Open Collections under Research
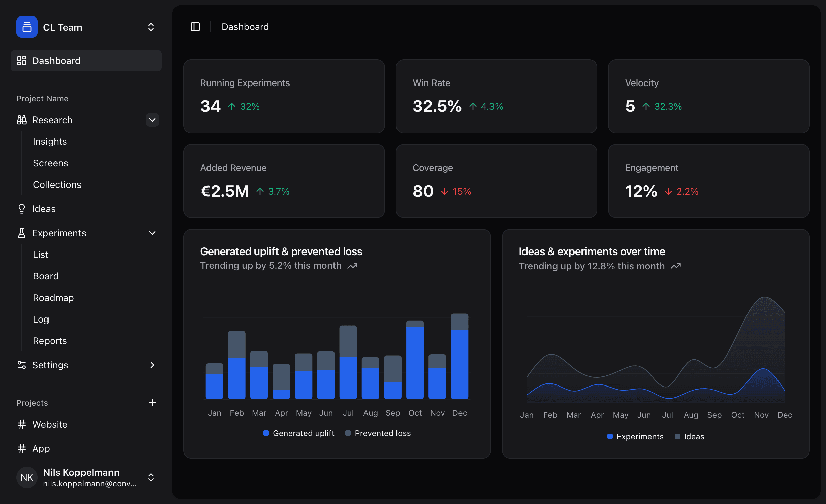Viewport: 826px width, 504px height. 57,184
